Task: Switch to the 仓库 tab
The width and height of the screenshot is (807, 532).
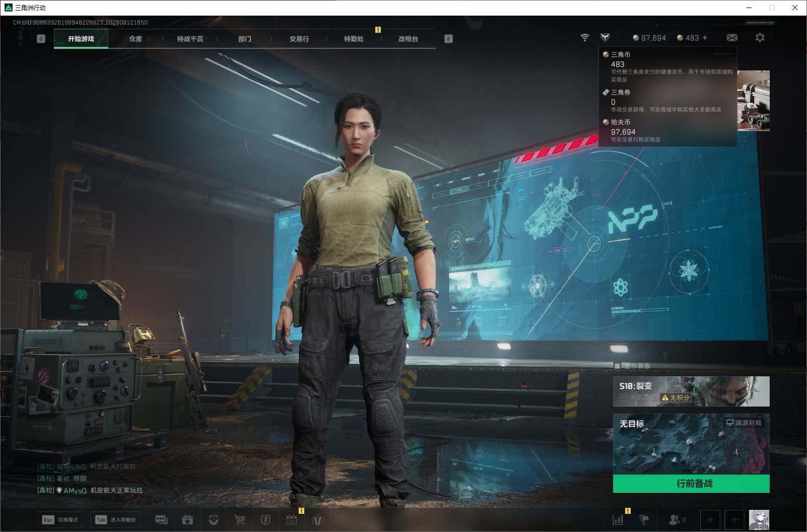Action: coord(136,39)
